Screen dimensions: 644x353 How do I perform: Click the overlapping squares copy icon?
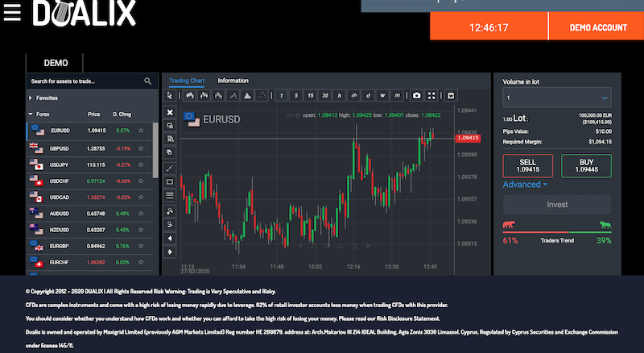pos(170,152)
